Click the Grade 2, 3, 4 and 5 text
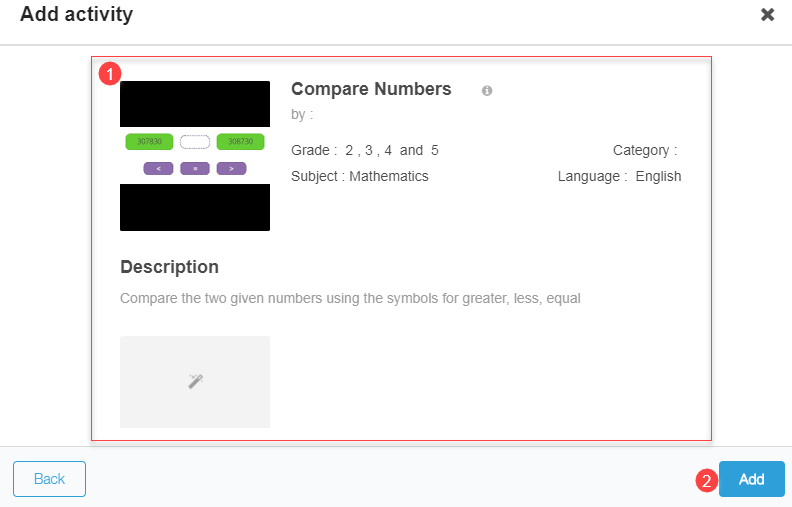This screenshot has height=507, width=792. point(365,150)
